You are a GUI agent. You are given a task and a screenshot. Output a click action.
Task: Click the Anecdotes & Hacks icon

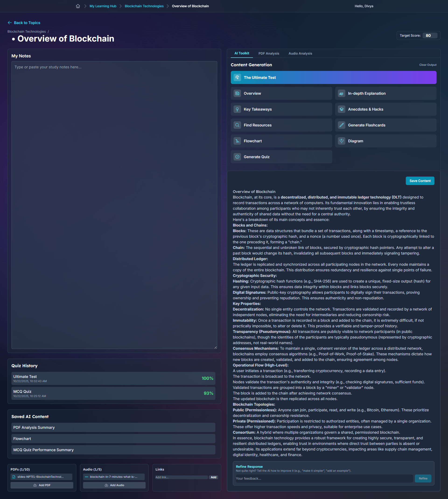coord(341,109)
